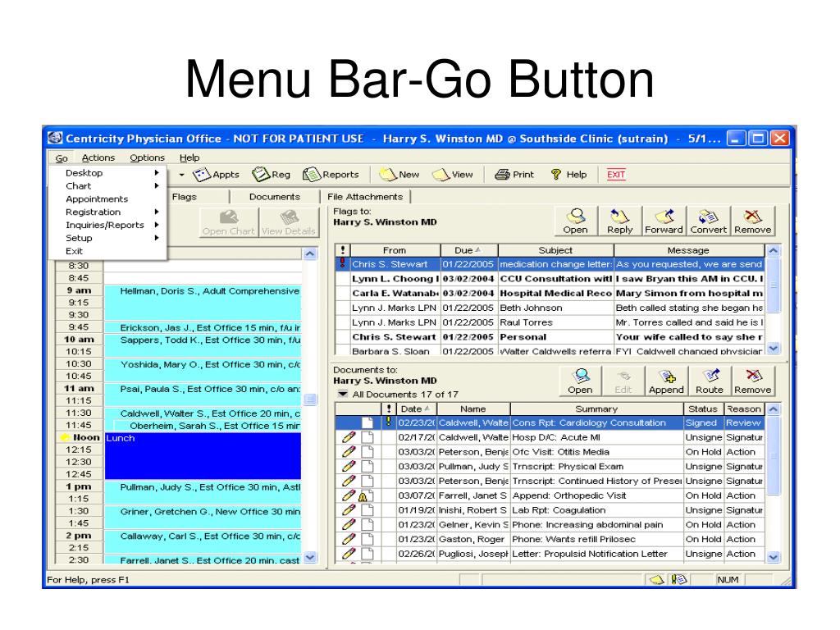Click the Open icon in Flags panel

tap(576, 221)
